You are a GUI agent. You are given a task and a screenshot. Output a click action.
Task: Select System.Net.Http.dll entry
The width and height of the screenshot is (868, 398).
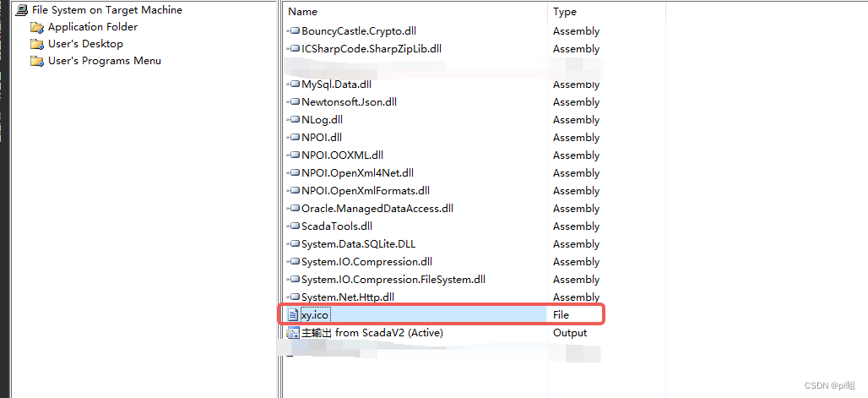[348, 297]
